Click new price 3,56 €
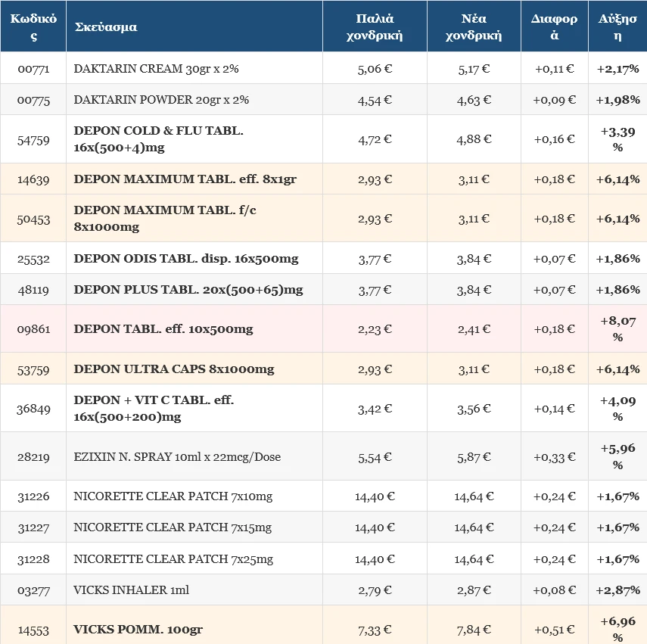647x644 pixels. point(474,409)
